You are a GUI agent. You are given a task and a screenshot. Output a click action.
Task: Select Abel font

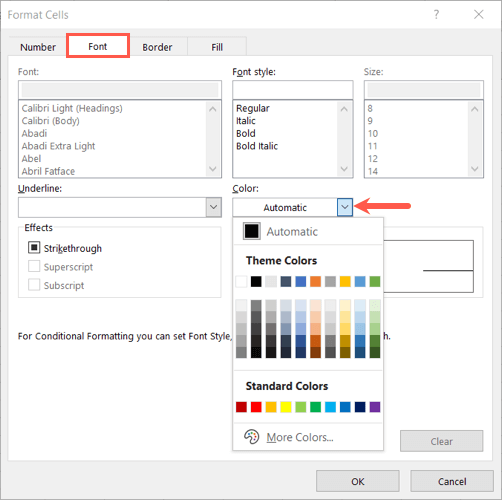point(31,159)
